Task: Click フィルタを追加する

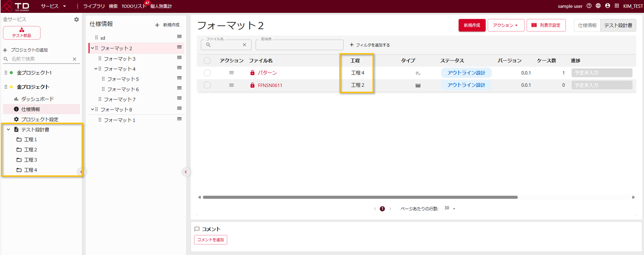Action: tap(370, 45)
